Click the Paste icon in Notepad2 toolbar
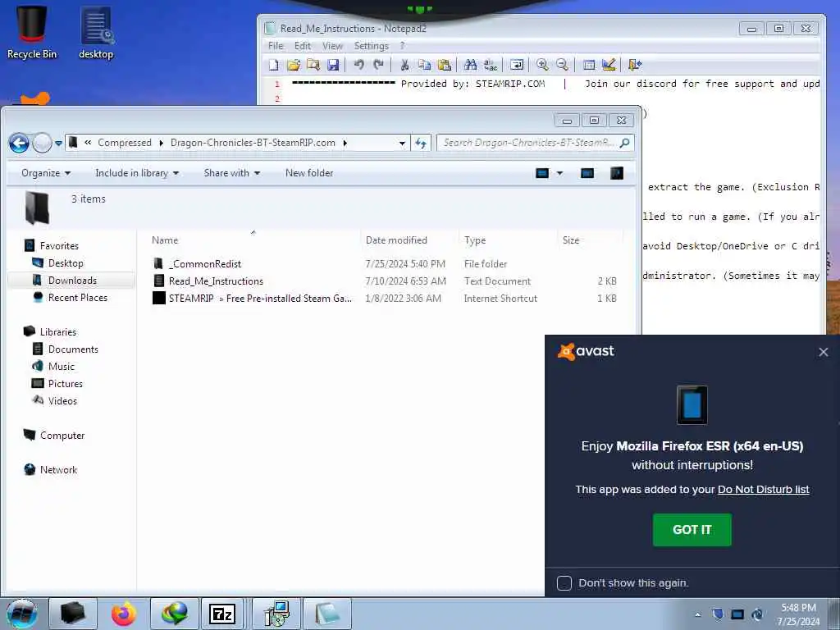 click(444, 65)
